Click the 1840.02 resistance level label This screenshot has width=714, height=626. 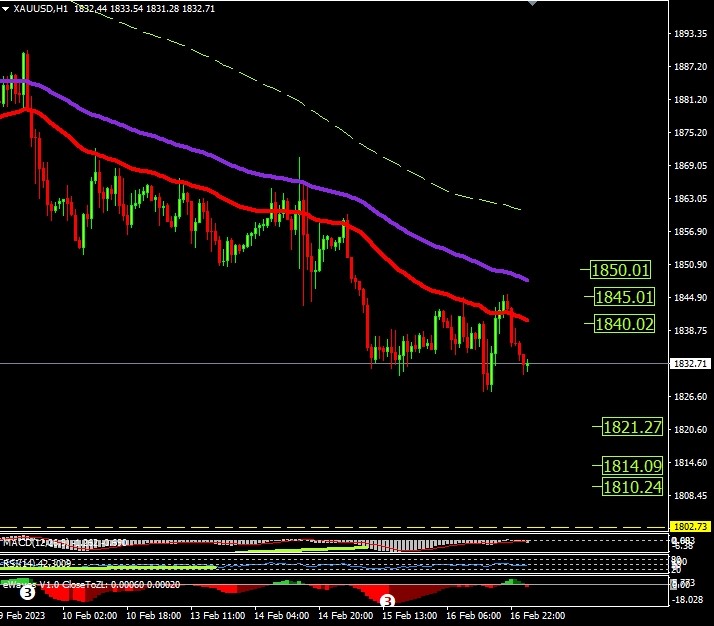click(x=623, y=324)
